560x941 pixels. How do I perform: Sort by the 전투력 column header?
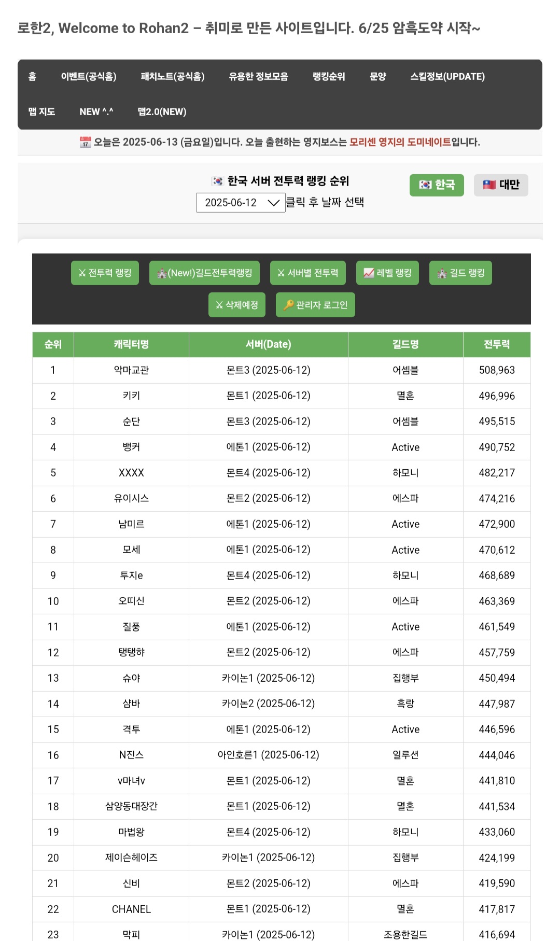(x=496, y=344)
